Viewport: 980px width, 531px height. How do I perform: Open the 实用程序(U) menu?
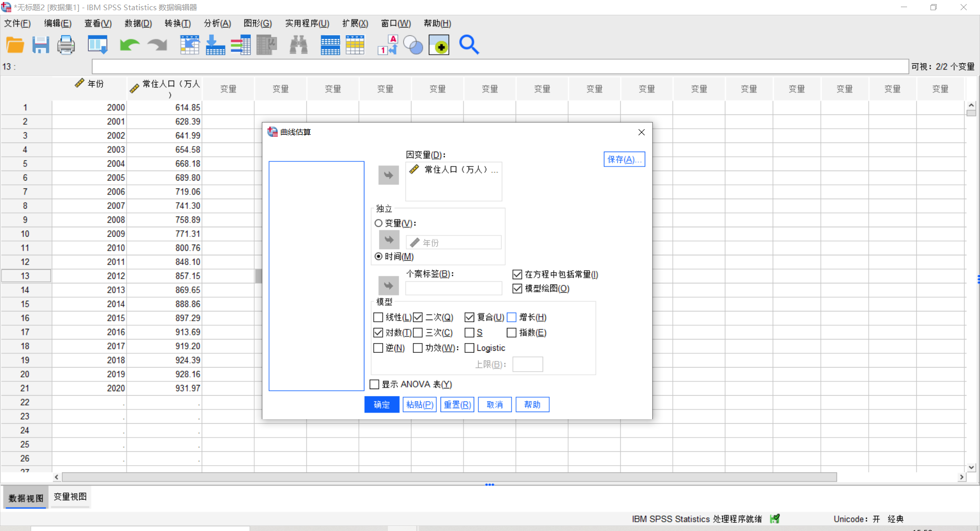click(x=307, y=23)
